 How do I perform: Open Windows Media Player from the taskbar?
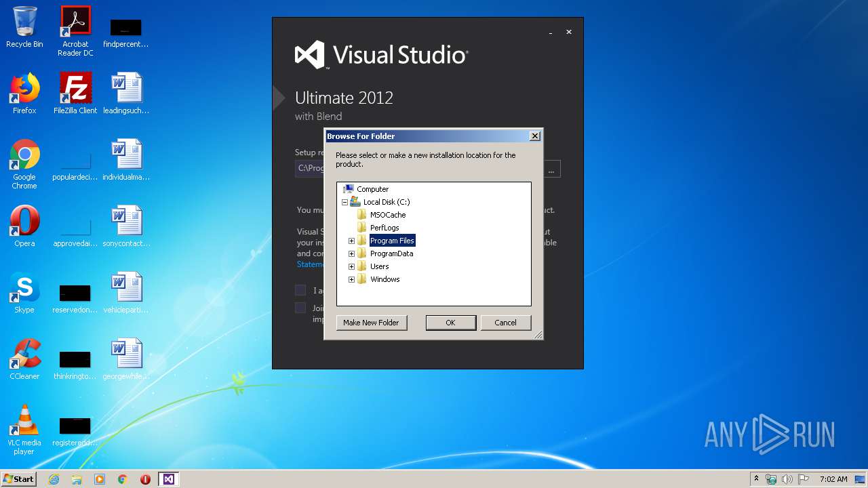point(100,479)
